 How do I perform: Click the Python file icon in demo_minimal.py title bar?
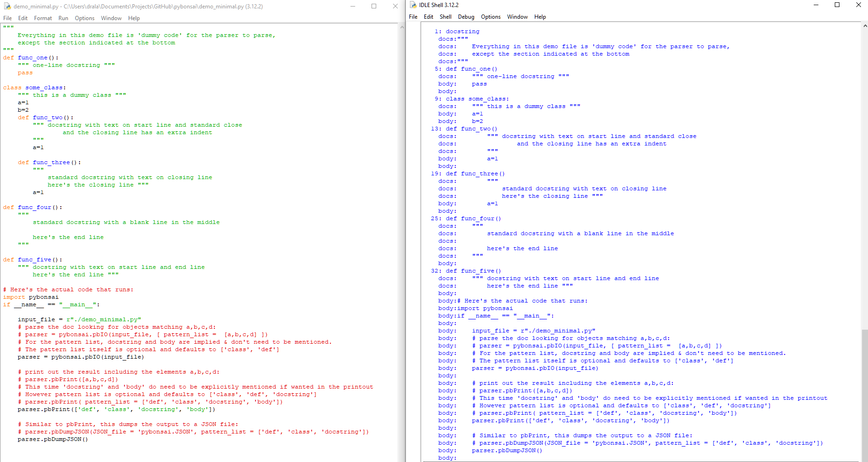coord(7,7)
